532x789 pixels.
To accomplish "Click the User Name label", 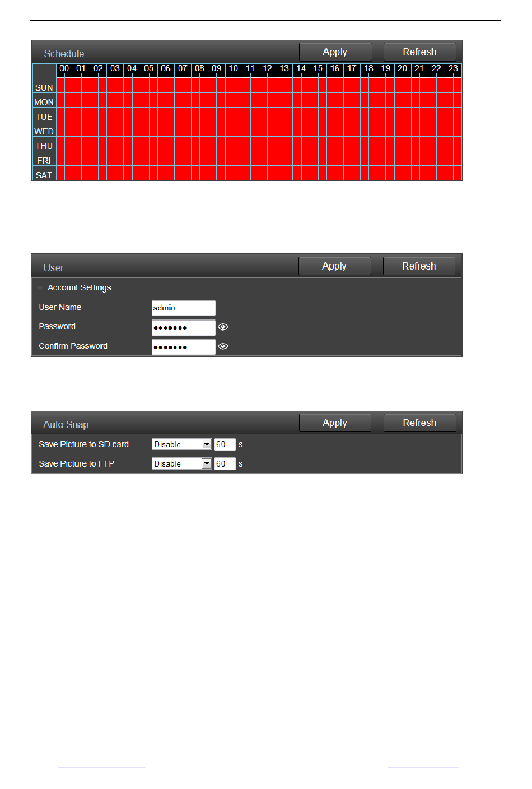I will click(60, 307).
